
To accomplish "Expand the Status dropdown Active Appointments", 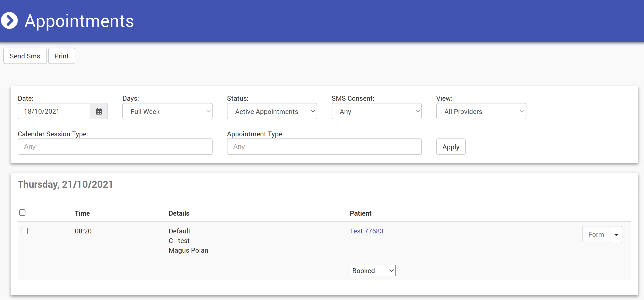I will [x=272, y=111].
